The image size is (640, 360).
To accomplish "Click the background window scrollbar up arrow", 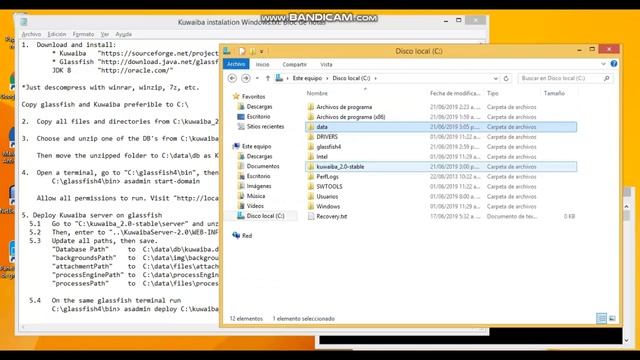I will tap(627, 207).
